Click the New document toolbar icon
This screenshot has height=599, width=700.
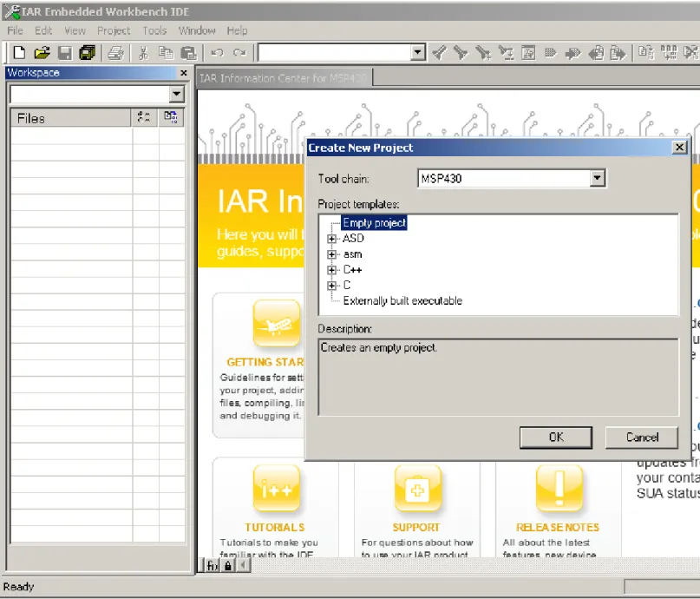pyautogui.click(x=19, y=53)
